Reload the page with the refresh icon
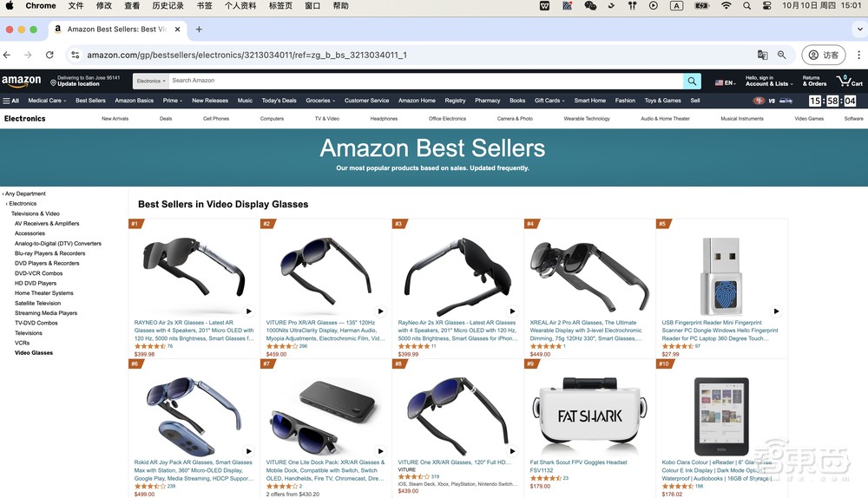 point(49,55)
